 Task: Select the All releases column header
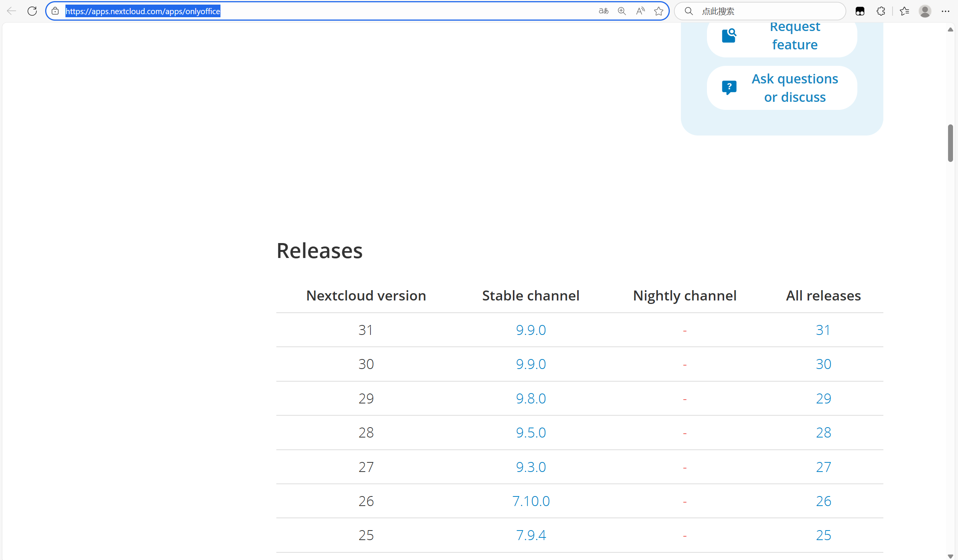point(823,295)
